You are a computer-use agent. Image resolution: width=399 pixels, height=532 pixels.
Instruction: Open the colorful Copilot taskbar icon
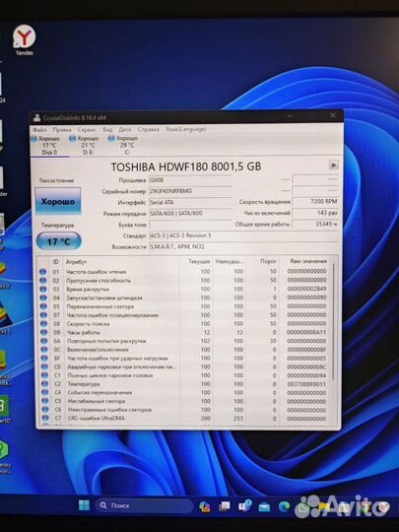tap(204, 506)
